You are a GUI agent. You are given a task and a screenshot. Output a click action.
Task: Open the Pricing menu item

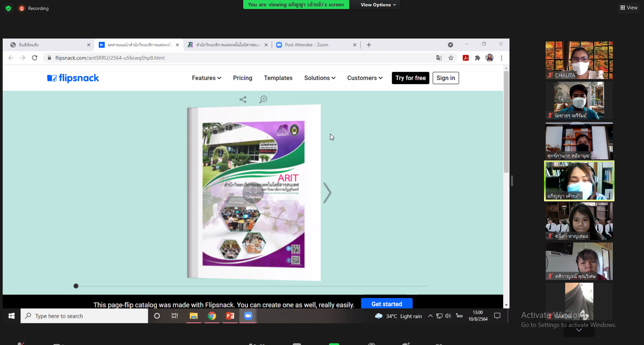[x=243, y=78]
